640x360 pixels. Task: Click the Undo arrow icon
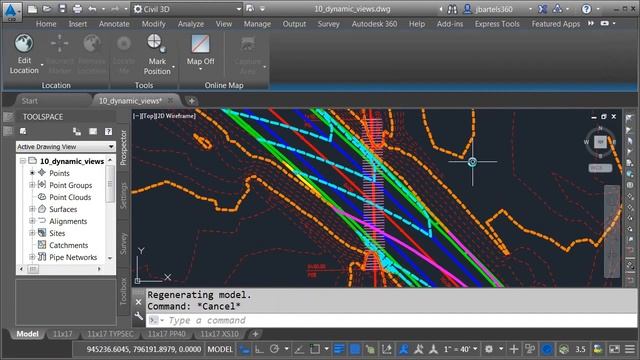point(92,9)
